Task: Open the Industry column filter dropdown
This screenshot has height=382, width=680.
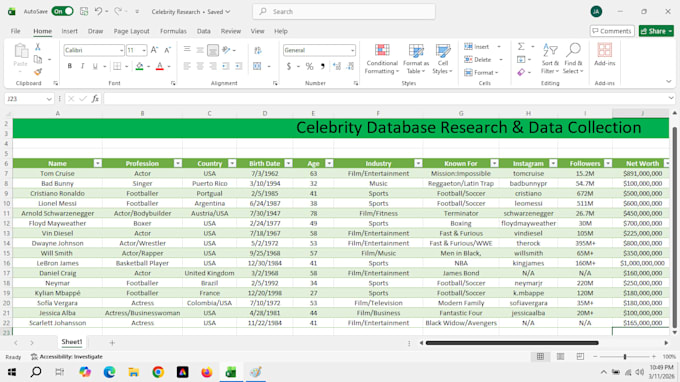Action: pyautogui.click(x=418, y=163)
